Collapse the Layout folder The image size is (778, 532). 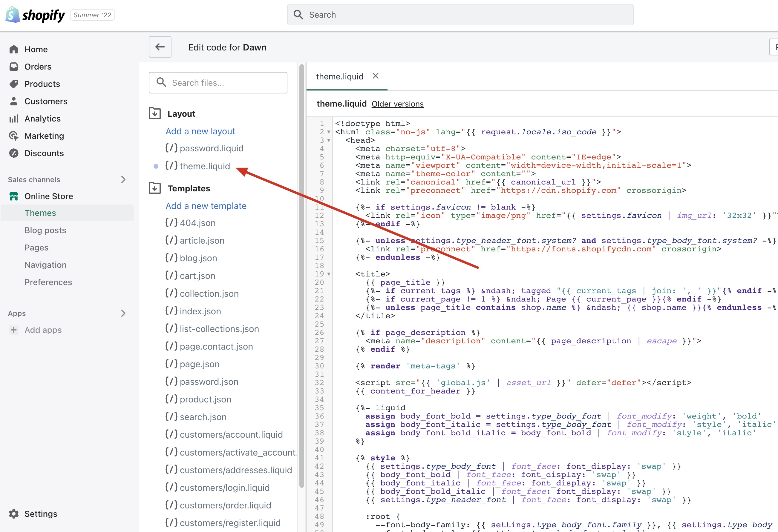[x=155, y=113]
